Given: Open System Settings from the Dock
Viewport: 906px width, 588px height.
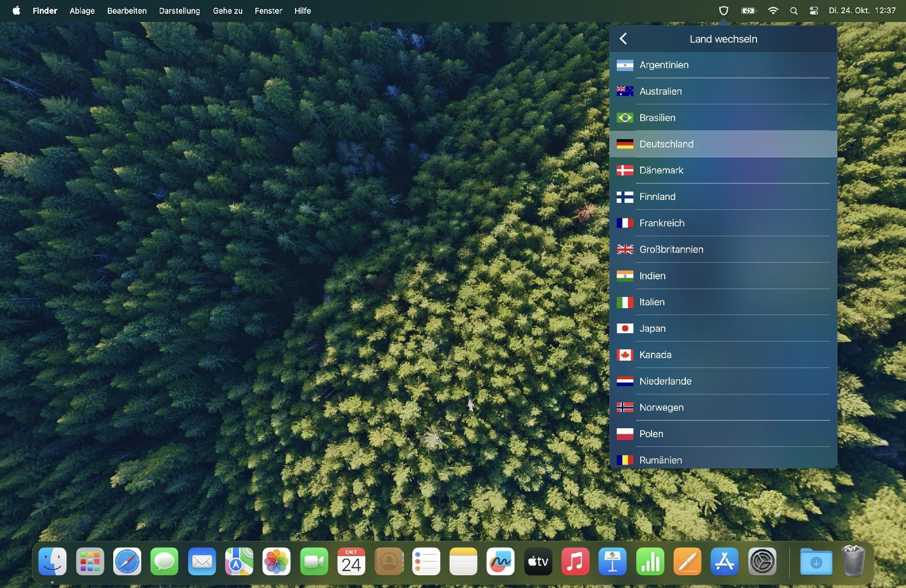Looking at the screenshot, I should 762,562.
